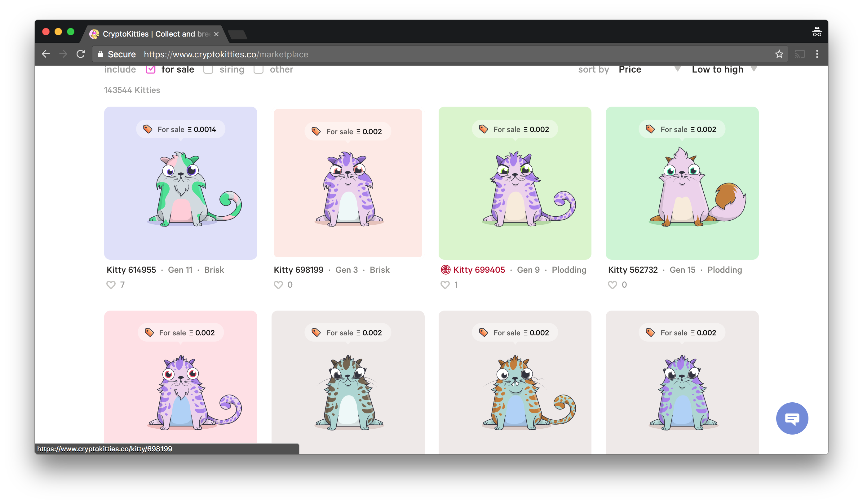
Task: Select Kitty 562732 fluffy tail image
Action: point(697,187)
